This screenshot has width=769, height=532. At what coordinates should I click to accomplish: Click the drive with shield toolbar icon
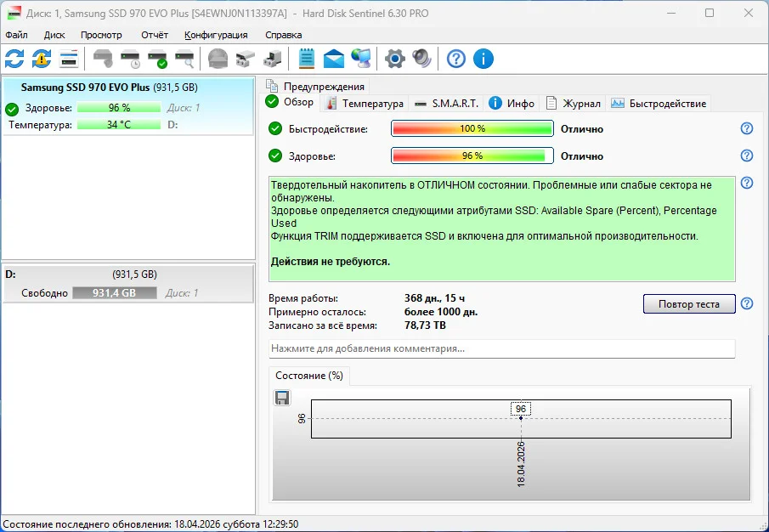pyautogui.click(x=103, y=59)
